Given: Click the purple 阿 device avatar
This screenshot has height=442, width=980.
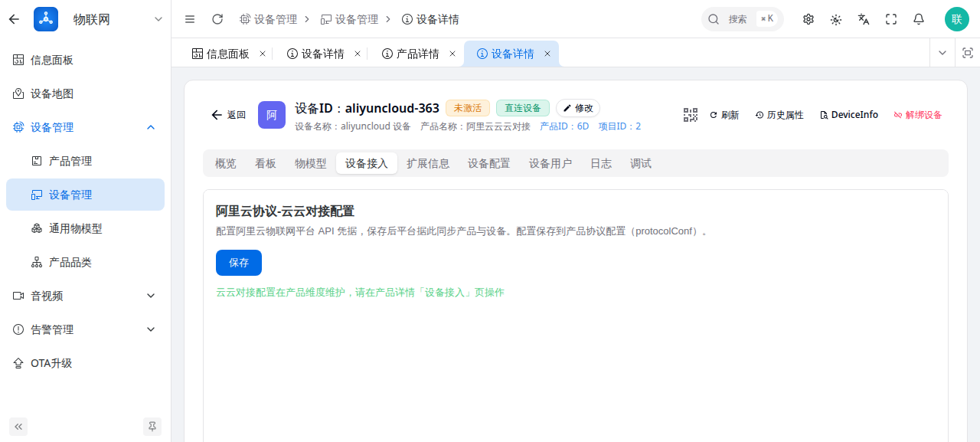Looking at the screenshot, I should 272,115.
